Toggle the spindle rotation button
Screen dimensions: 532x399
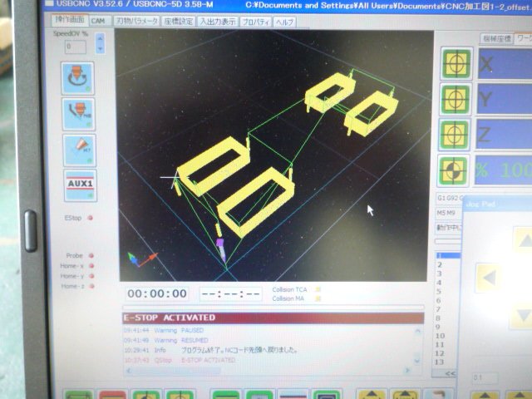pyautogui.click(x=79, y=77)
